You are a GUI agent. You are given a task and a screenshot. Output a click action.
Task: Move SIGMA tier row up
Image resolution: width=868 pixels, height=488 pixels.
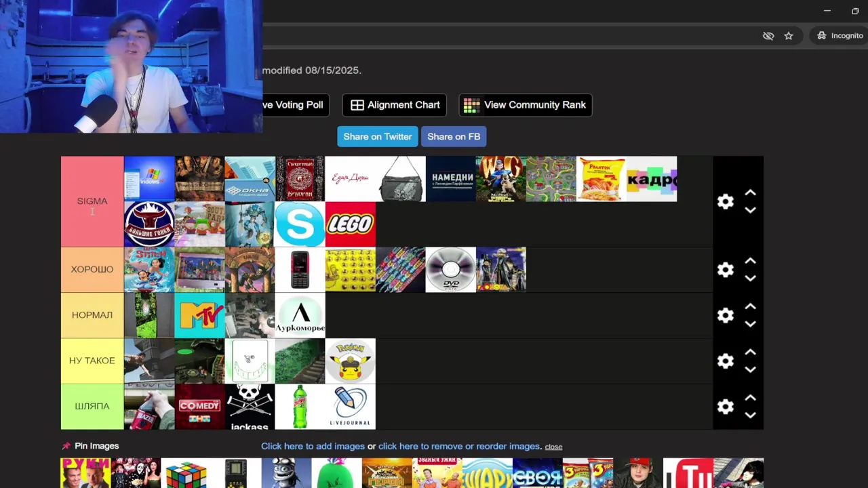(750, 193)
